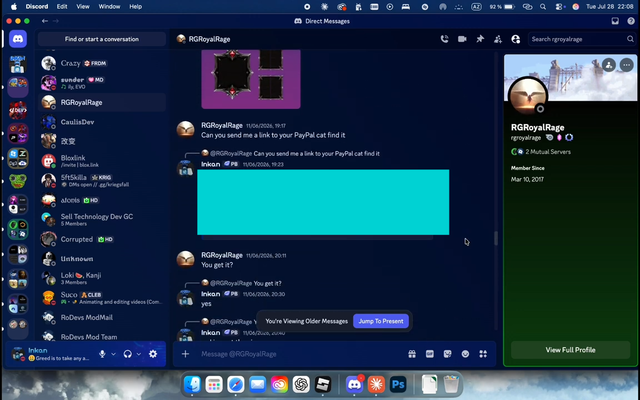Hide the user profile panel via header icon
The image size is (640, 400).
[x=516, y=39]
